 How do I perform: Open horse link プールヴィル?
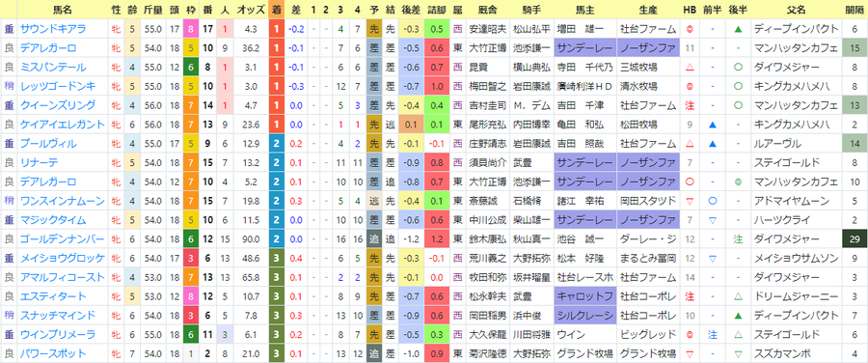pos(48,144)
